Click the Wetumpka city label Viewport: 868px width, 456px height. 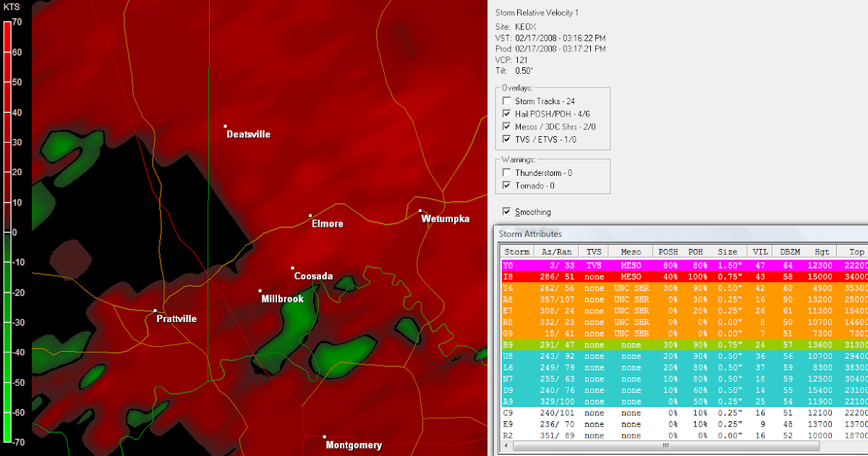(x=446, y=219)
